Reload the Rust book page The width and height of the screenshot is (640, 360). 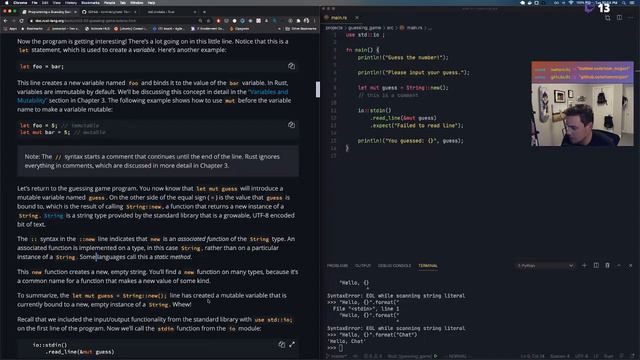tap(21, 20)
